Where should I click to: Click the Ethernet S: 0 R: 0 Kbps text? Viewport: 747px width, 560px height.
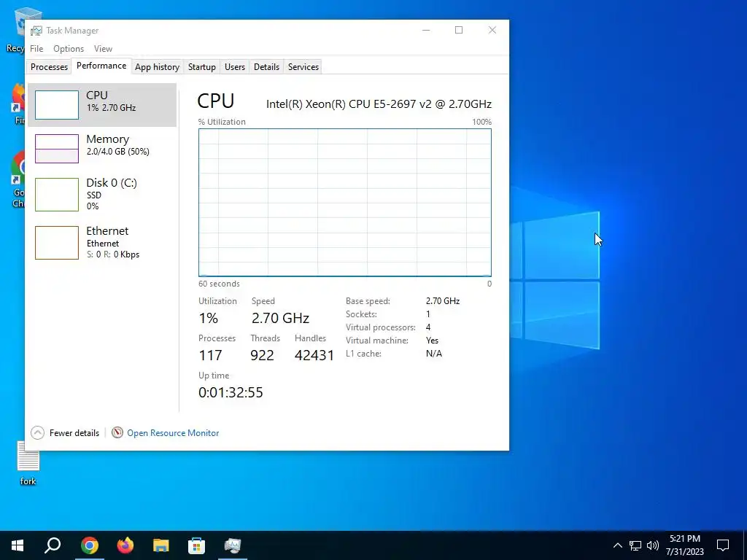(x=113, y=254)
